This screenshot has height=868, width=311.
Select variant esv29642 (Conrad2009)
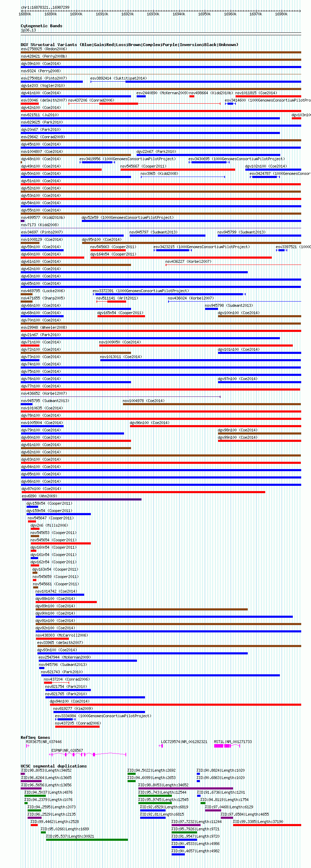click(x=43, y=137)
